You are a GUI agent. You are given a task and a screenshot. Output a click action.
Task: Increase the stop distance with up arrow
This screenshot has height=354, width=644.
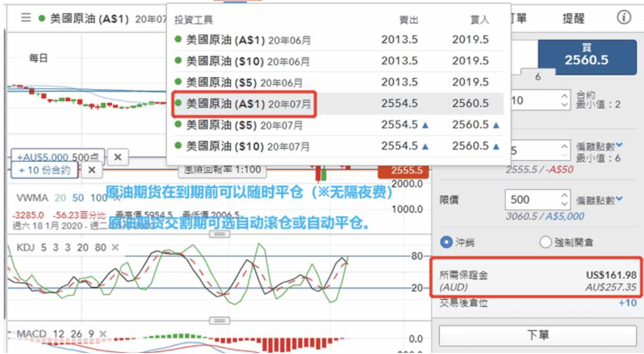565,146
